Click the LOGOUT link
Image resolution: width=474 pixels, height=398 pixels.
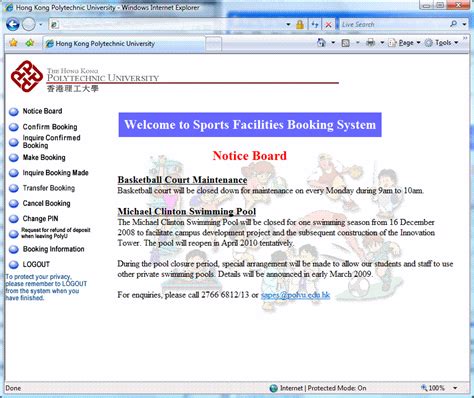click(36, 264)
